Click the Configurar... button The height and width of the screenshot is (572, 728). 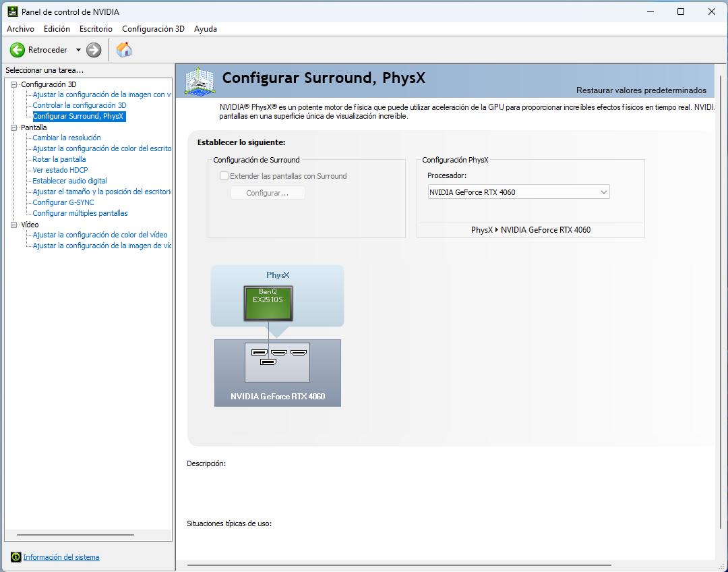point(268,193)
